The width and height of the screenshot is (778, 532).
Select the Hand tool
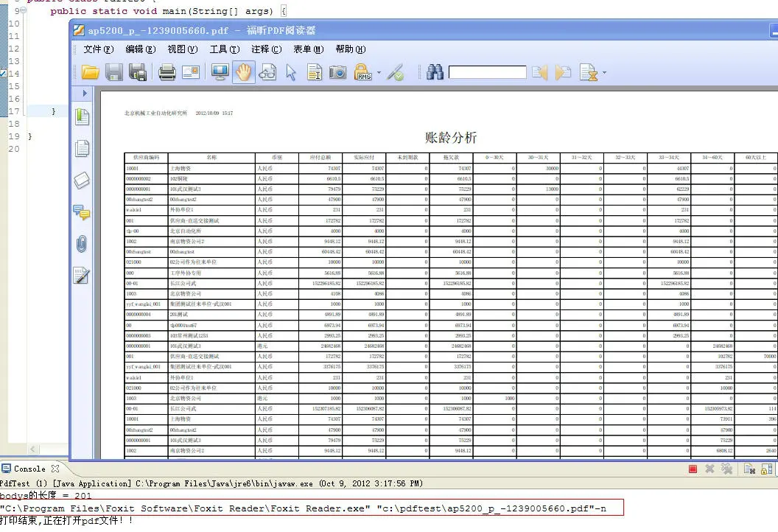(x=244, y=72)
